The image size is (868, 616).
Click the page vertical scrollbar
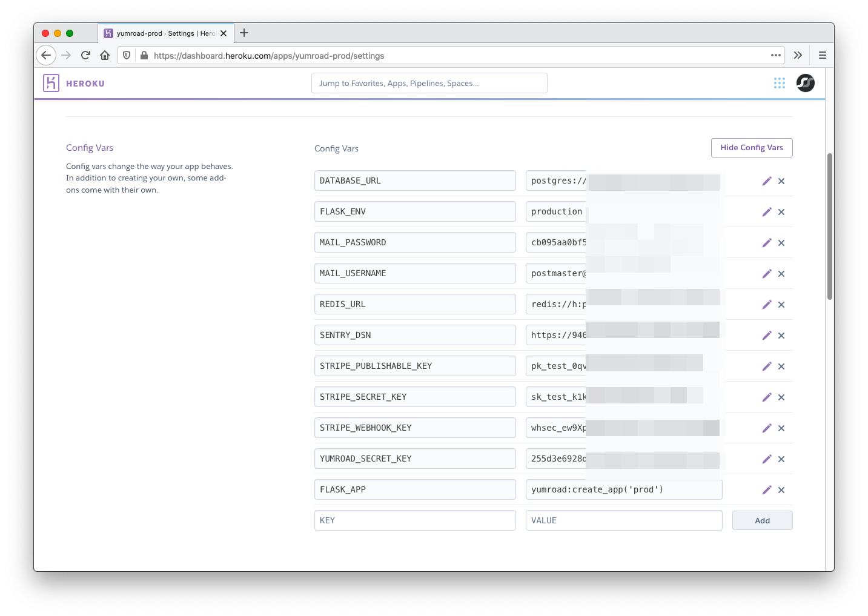tap(830, 227)
